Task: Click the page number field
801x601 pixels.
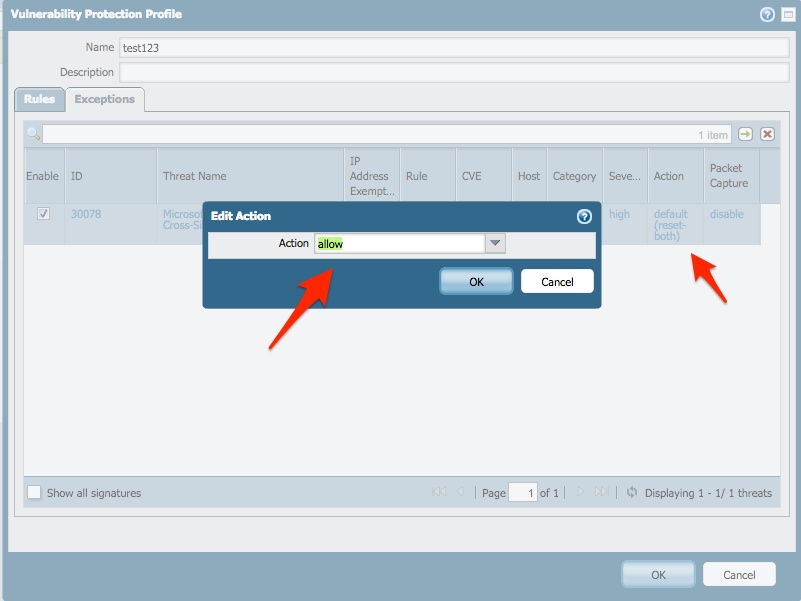Action: (523, 492)
